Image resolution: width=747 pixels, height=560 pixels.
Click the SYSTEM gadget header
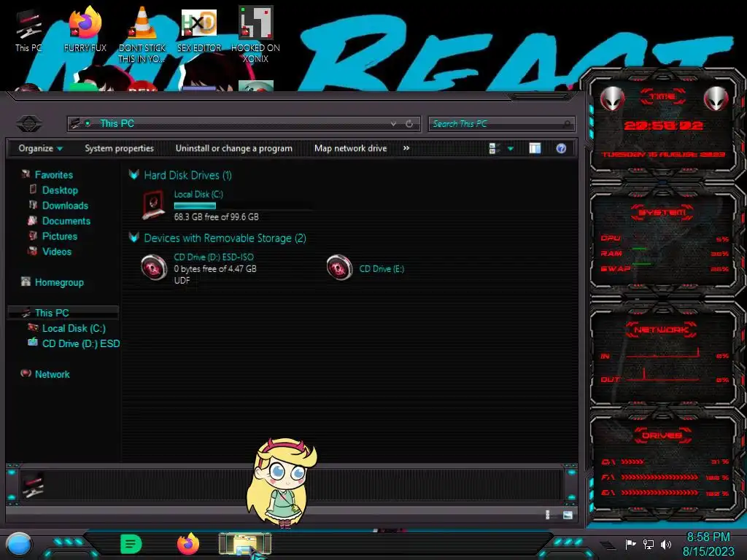click(662, 212)
